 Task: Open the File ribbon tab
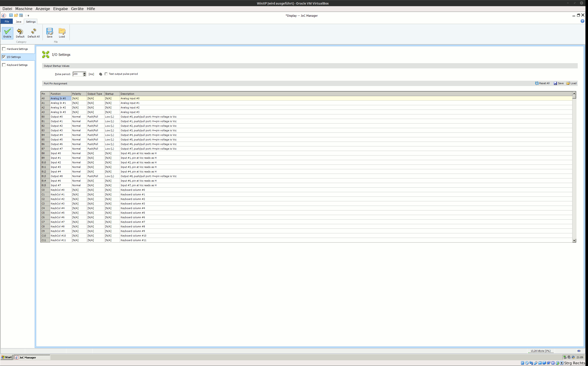pos(7,22)
